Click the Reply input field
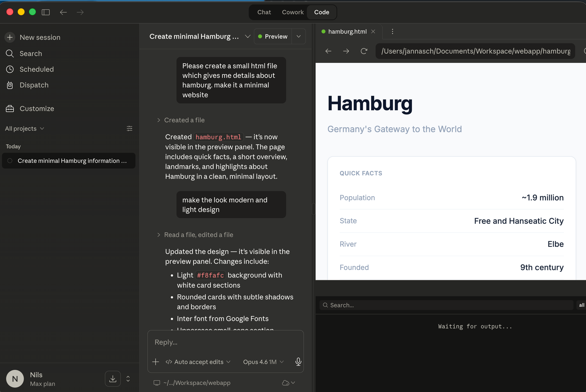The image size is (586, 392). (x=225, y=342)
